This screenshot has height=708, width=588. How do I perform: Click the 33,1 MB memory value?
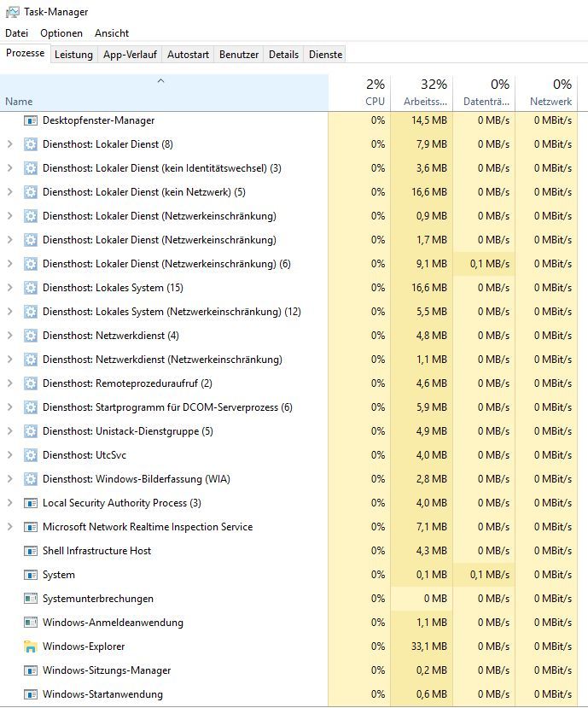click(x=428, y=647)
